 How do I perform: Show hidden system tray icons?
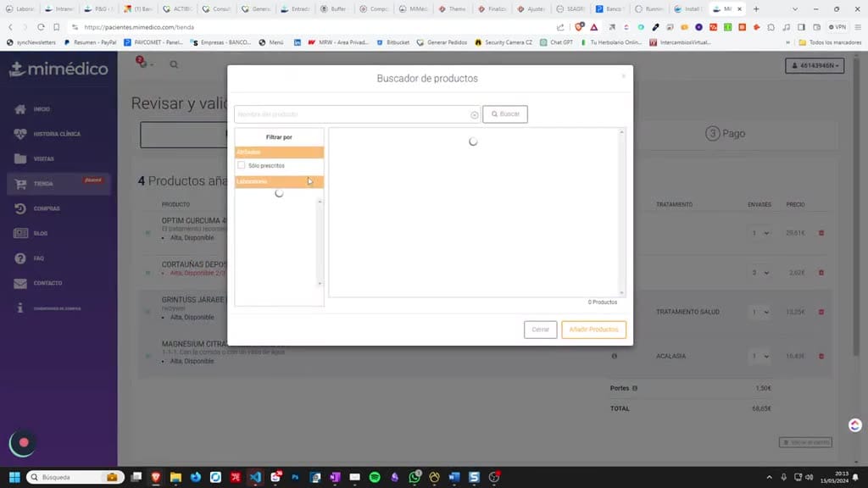pos(769,477)
